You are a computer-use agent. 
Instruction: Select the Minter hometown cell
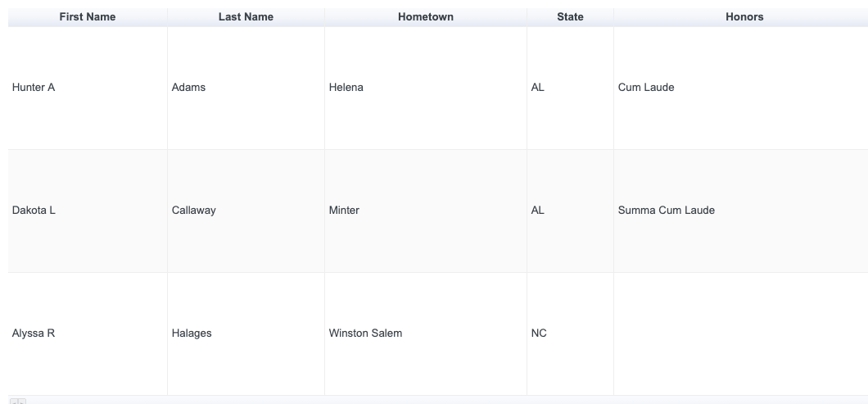coord(344,211)
